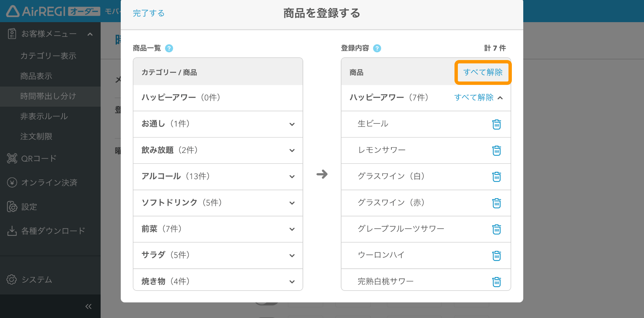Delete グレープフルーツサワー using trash icon
644x318 pixels.
click(496, 229)
